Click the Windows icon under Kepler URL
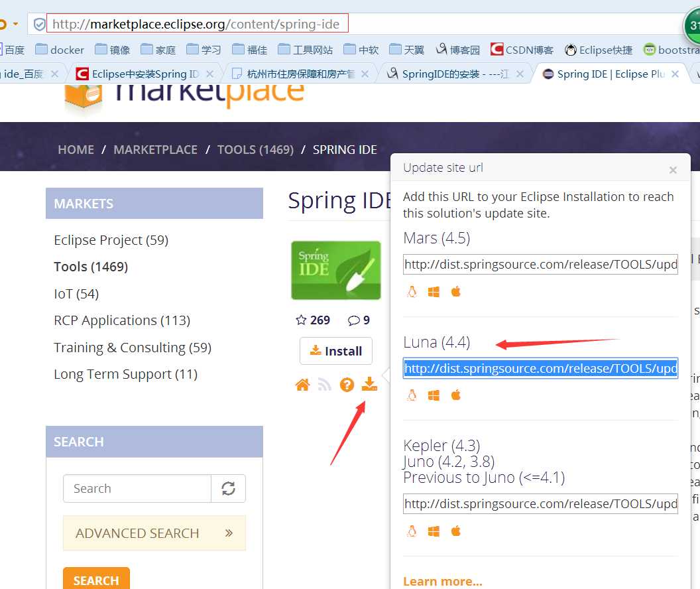The image size is (700, 589). [434, 531]
